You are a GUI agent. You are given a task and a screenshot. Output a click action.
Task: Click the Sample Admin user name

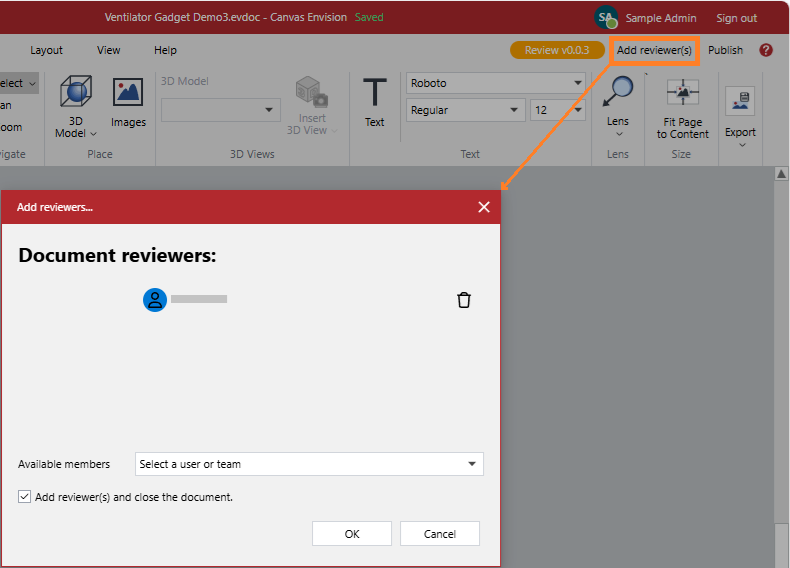(x=661, y=18)
